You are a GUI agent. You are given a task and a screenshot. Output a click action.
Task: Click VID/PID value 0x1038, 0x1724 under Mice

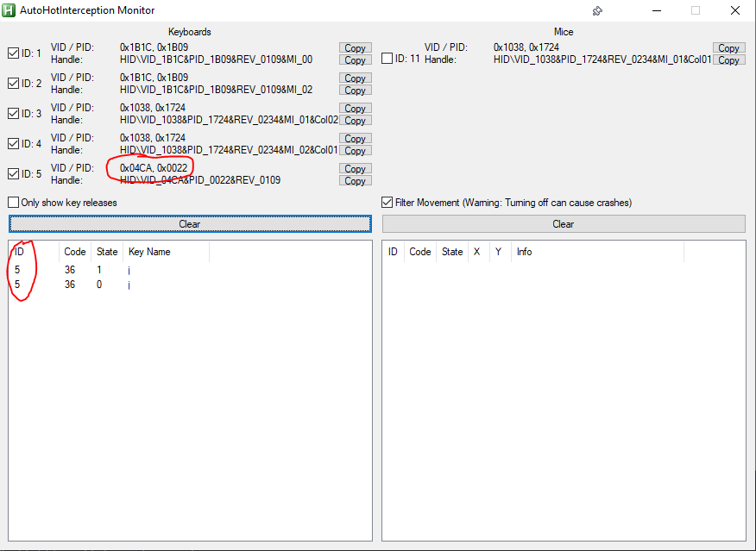point(526,47)
